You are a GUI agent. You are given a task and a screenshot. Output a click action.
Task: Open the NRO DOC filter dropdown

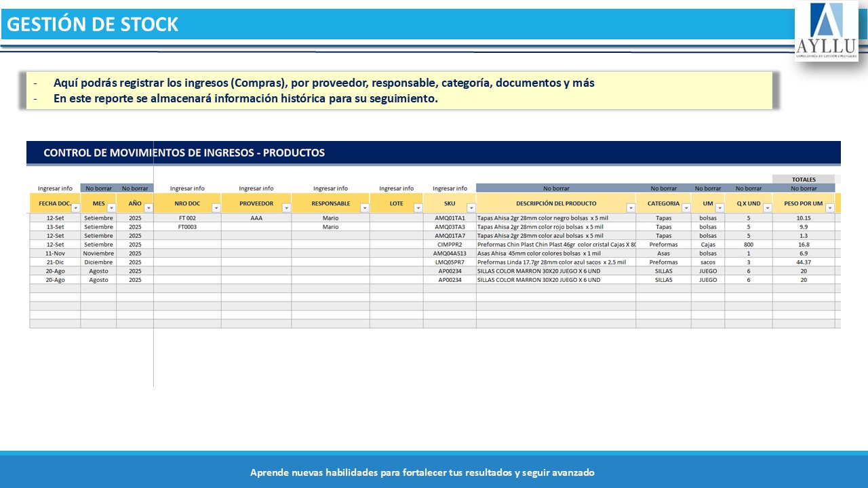tap(216, 208)
